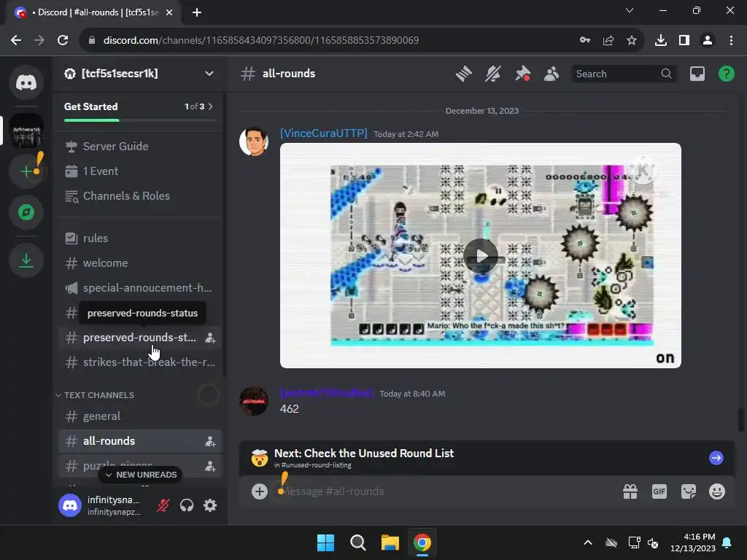Screen dimensions: 747x560
Task: Invite people to preserved-rounds-st... channel
Action: (210, 338)
